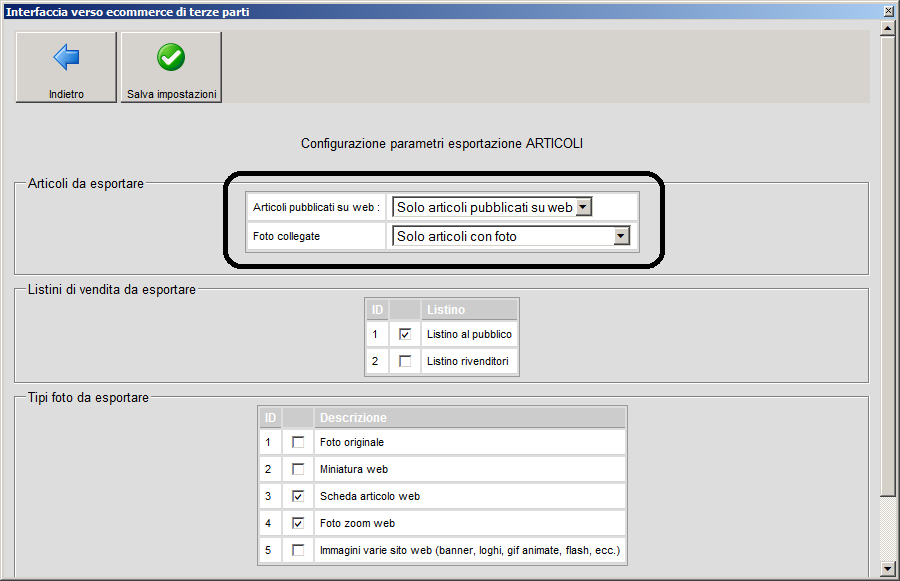Click 'Articoli pubblicati su web :' label
This screenshot has height=581, width=900.
tap(316, 207)
